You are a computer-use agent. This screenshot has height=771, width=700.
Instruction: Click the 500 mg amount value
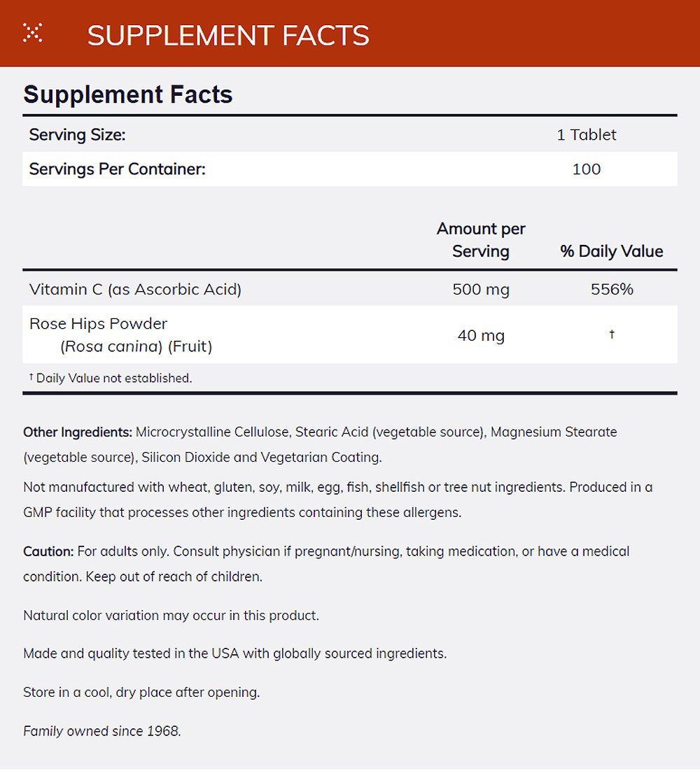tap(481, 289)
